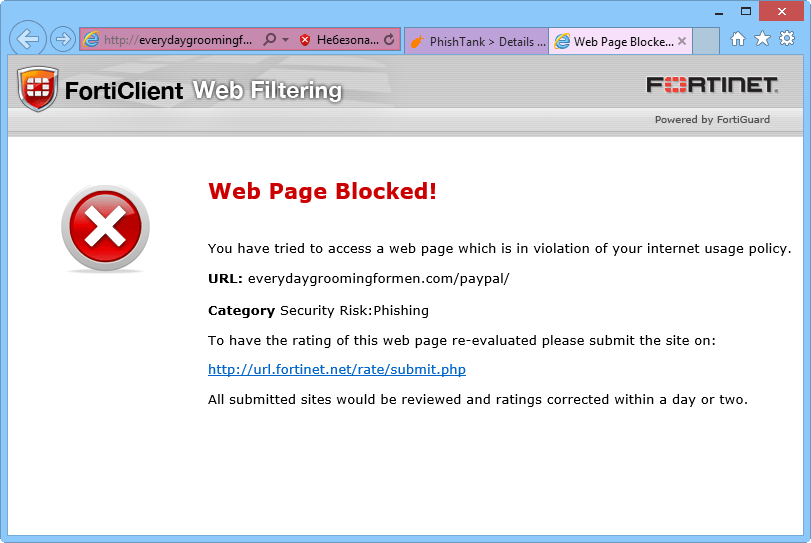Click the FortiClient shield logo
The height and width of the screenshot is (543, 811).
pyautogui.click(x=37, y=88)
